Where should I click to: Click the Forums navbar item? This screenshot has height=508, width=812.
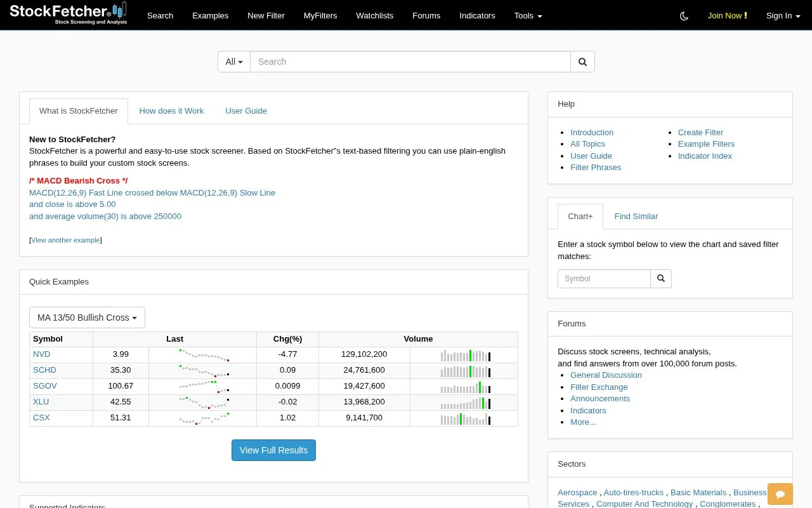click(426, 16)
